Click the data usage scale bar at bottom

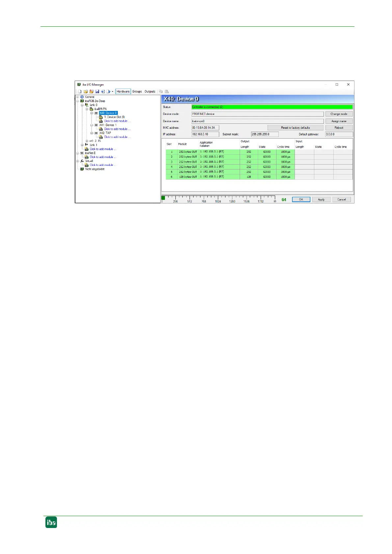[219, 199]
